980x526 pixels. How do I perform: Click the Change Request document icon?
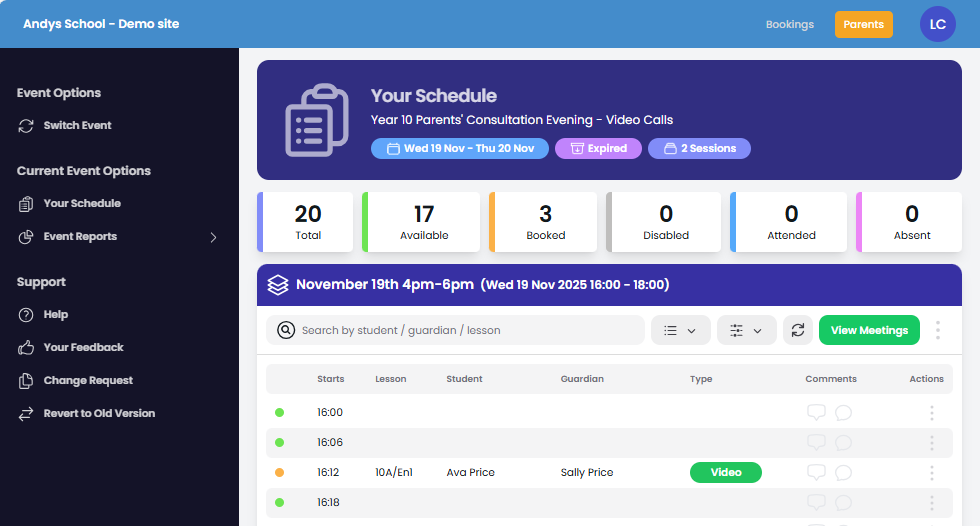[x=26, y=381]
